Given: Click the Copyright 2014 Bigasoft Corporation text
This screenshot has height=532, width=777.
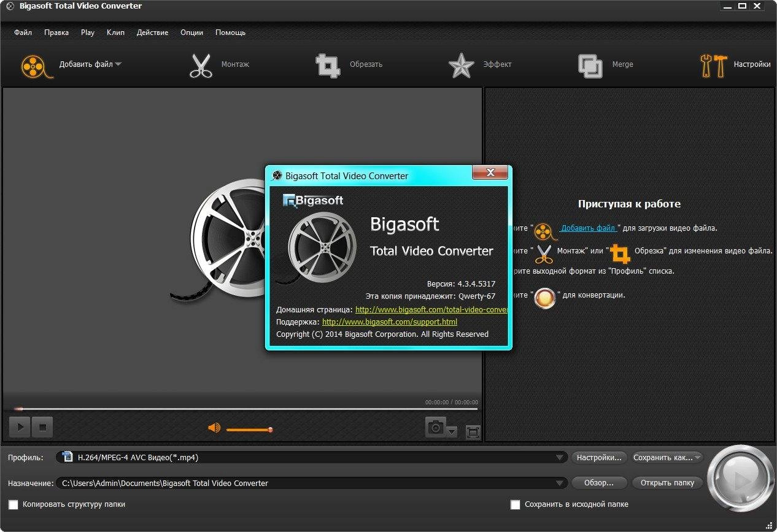Looking at the screenshot, I should point(382,334).
